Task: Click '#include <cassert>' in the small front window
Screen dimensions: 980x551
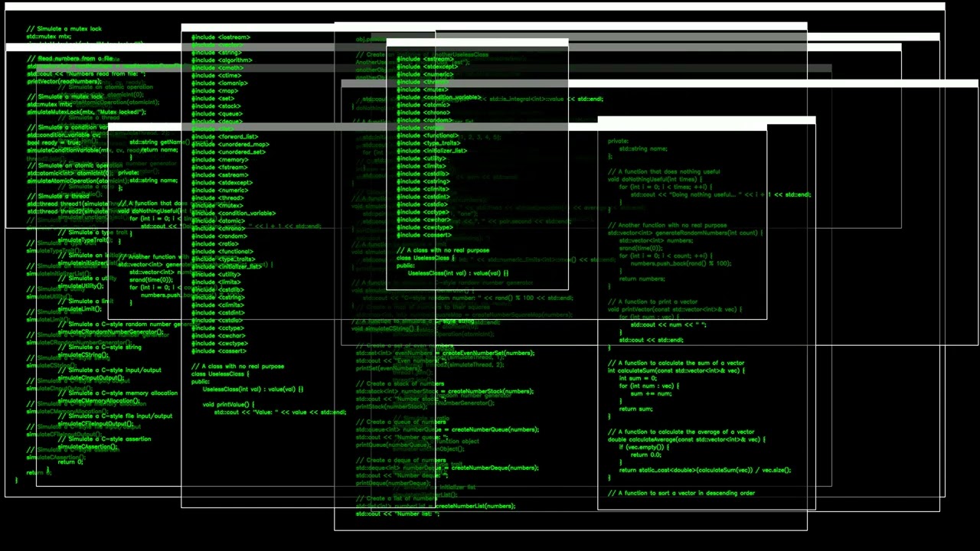Action: click(x=424, y=235)
